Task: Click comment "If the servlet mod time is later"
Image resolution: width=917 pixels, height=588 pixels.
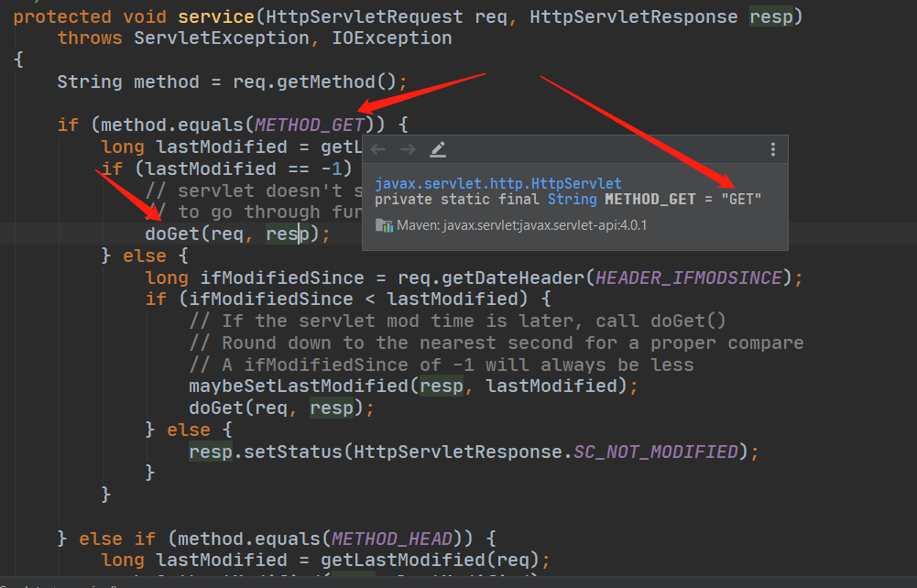Action: (457, 321)
